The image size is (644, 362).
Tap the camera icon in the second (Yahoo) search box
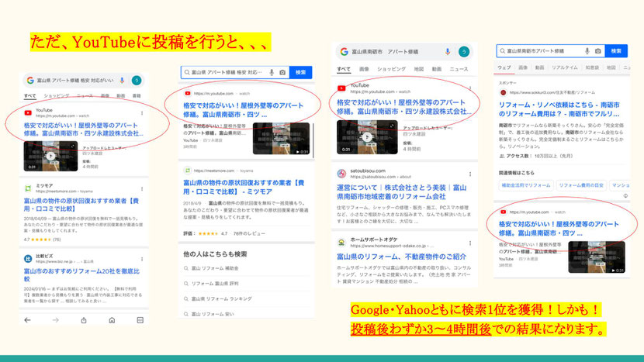(x=282, y=72)
